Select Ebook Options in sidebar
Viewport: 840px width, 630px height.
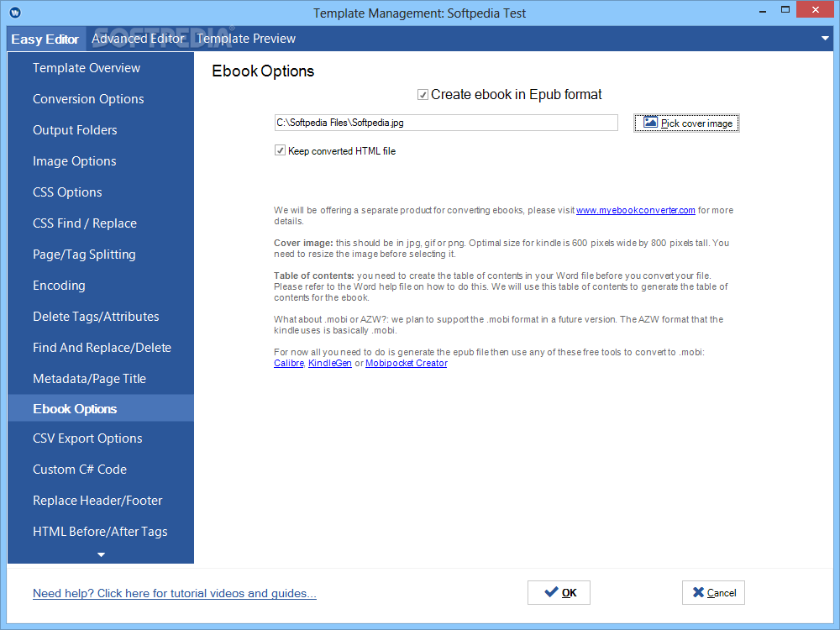[101, 408]
